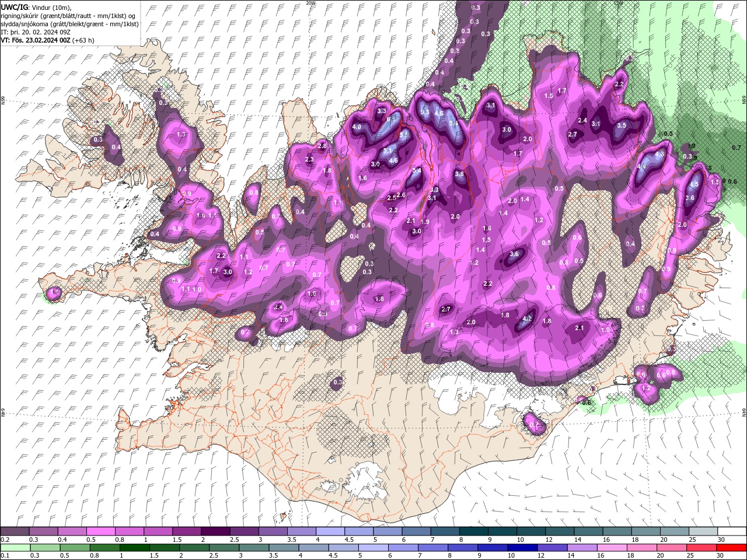Click the violet swatch starting at 12 in lower legend
This screenshot has width=747, height=560.
point(552,548)
